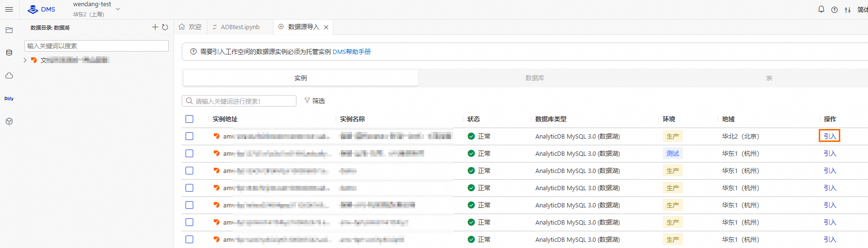The height and width of the screenshot is (248, 868).
Task: Open the DMS帮助手册 link
Action: pyautogui.click(x=352, y=52)
